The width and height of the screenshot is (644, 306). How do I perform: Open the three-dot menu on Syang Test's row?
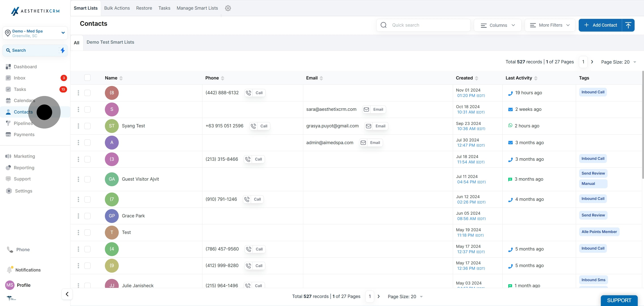78,126
